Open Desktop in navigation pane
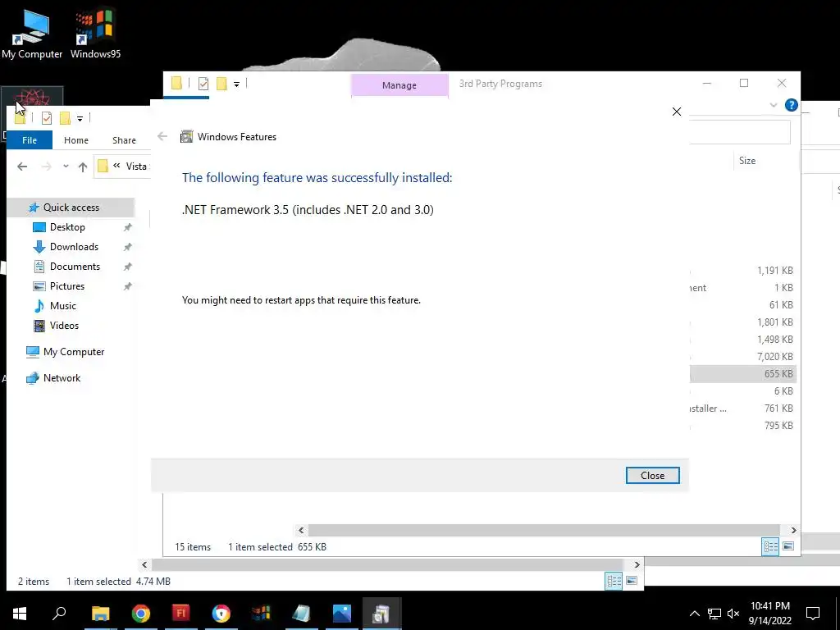Viewport: 840px width, 630px height. point(67,227)
